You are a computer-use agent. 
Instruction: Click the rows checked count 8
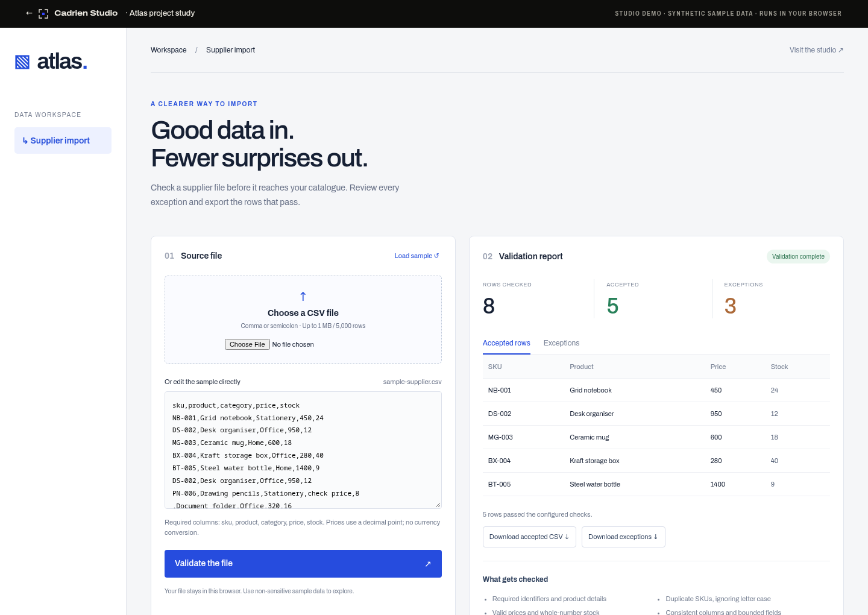[489, 306]
